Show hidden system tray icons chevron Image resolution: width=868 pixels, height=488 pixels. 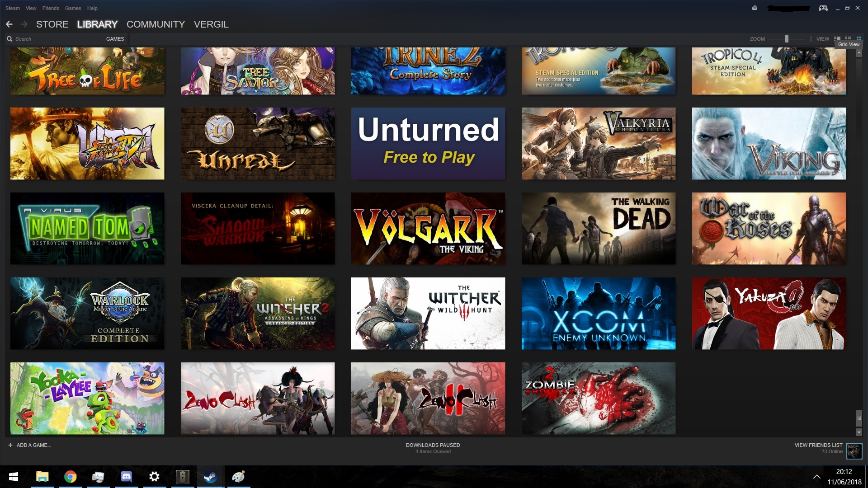(816, 477)
